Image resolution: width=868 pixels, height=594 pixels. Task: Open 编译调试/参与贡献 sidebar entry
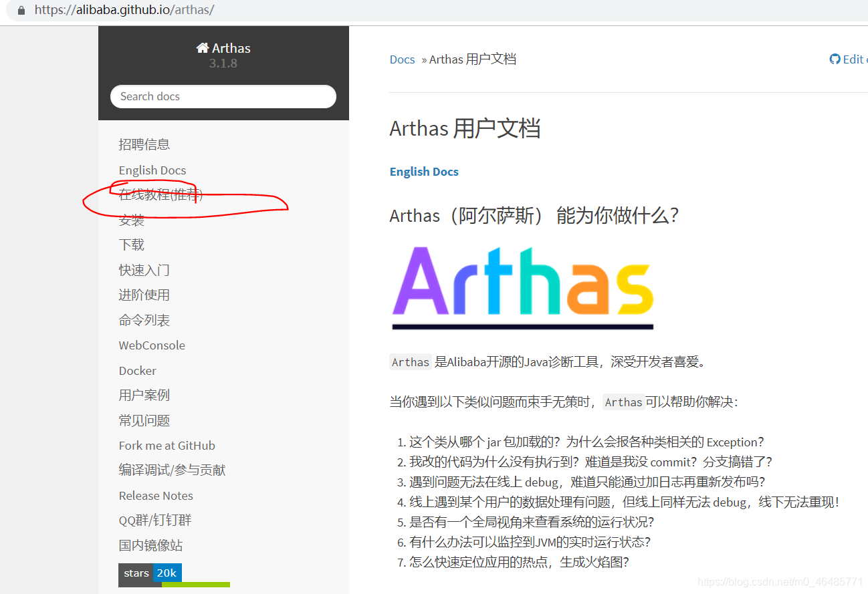pos(173,470)
